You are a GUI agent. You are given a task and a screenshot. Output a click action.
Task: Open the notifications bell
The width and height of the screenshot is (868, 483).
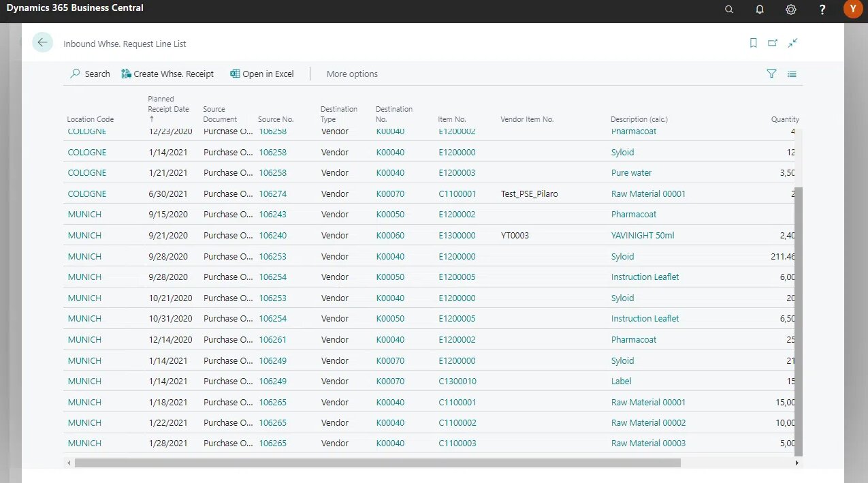point(760,10)
